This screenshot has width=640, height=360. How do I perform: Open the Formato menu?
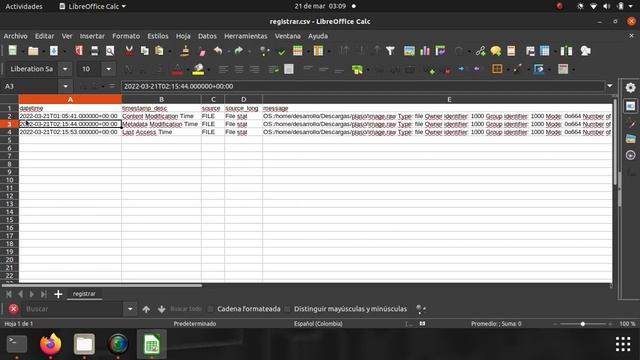coord(126,36)
